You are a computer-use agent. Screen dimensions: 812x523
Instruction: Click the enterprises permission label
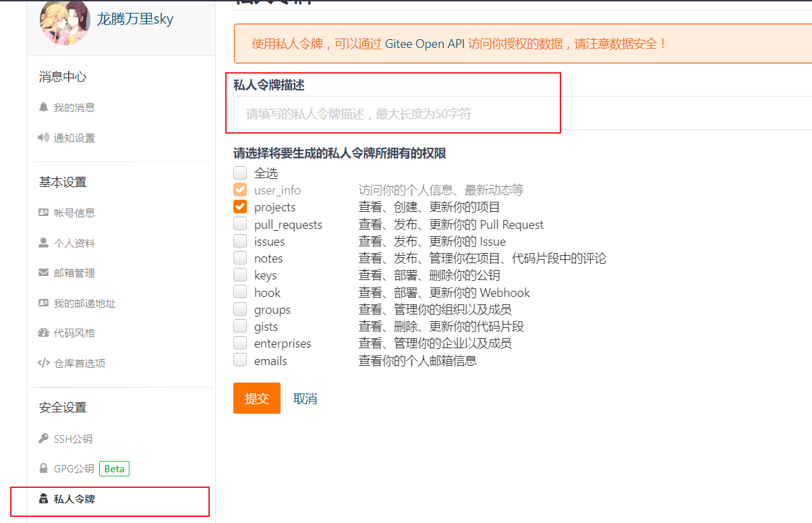(283, 343)
